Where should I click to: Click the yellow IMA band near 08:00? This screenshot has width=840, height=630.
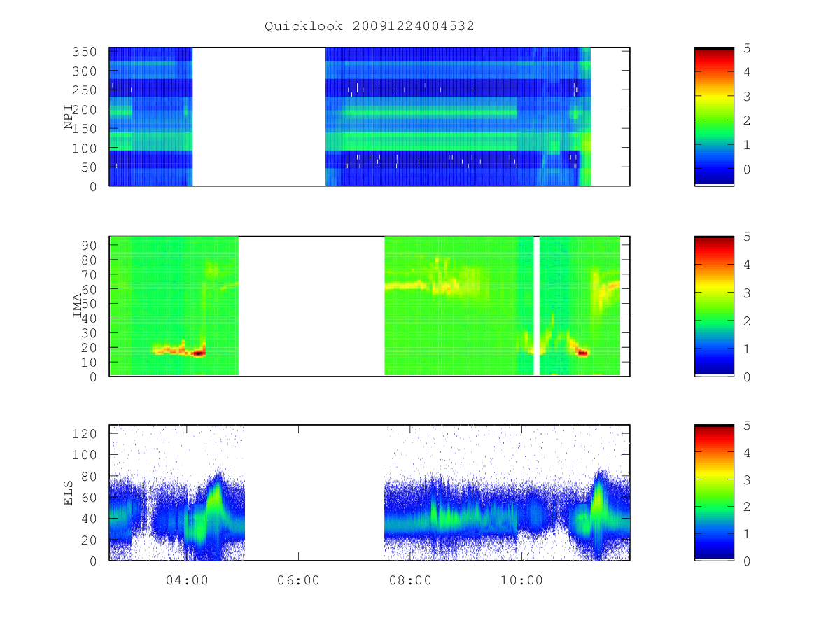406,286
